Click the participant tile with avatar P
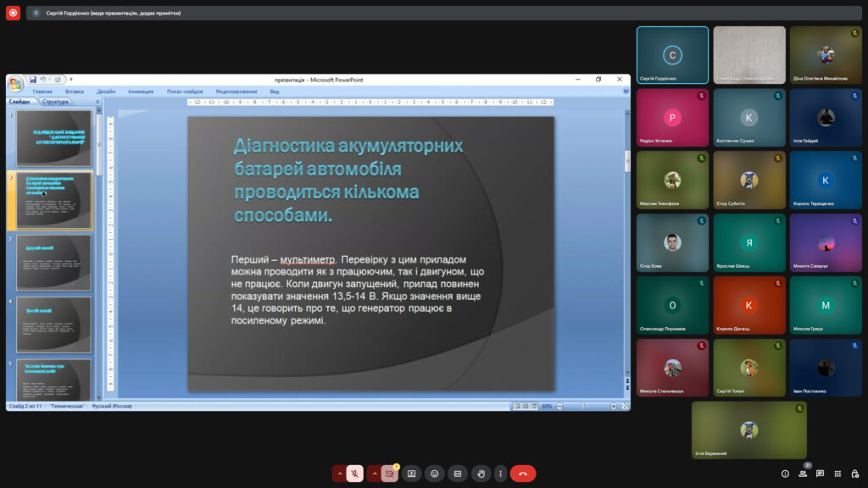Image resolution: width=868 pixels, height=488 pixels. (x=672, y=117)
